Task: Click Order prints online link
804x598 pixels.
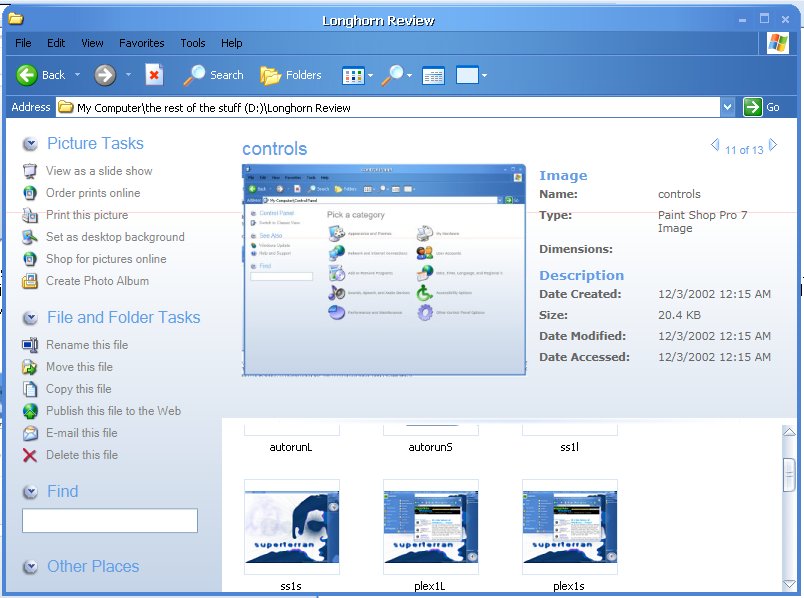Action: tap(93, 193)
